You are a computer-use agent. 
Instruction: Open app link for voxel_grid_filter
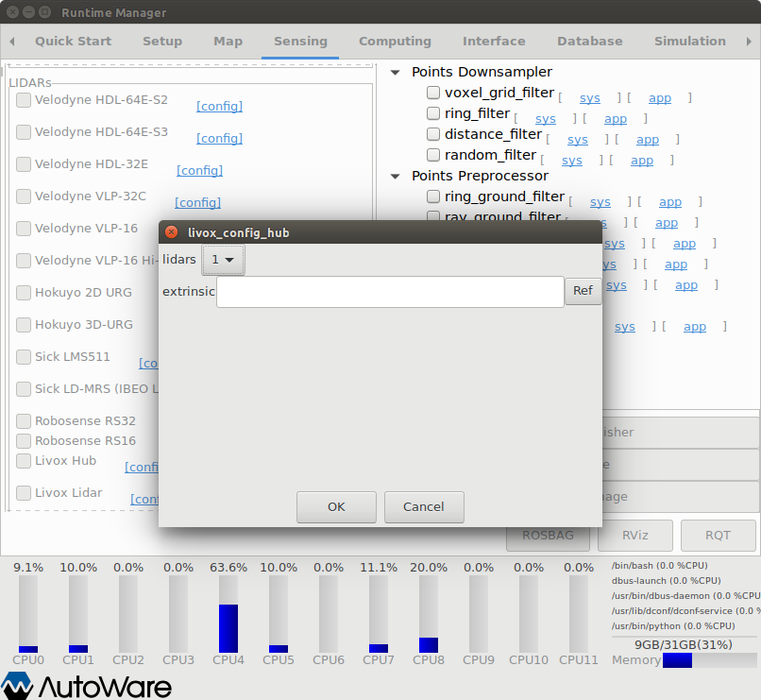(x=660, y=98)
